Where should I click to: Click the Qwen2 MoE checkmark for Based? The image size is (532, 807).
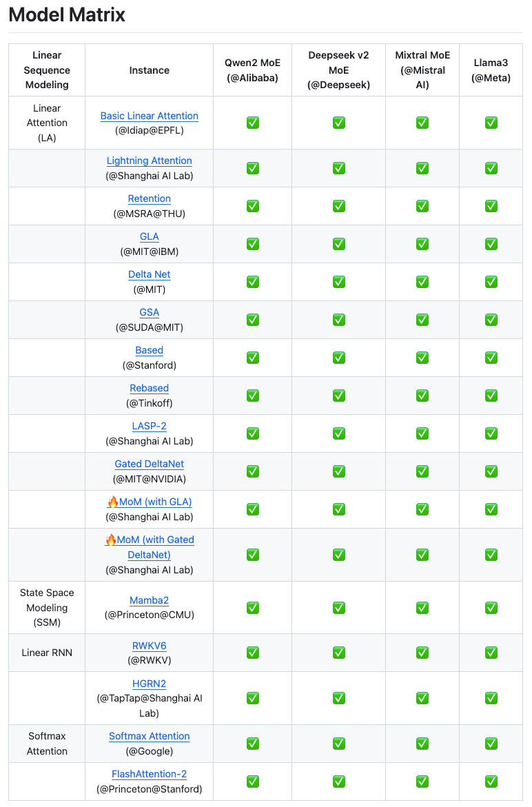coord(252,357)
